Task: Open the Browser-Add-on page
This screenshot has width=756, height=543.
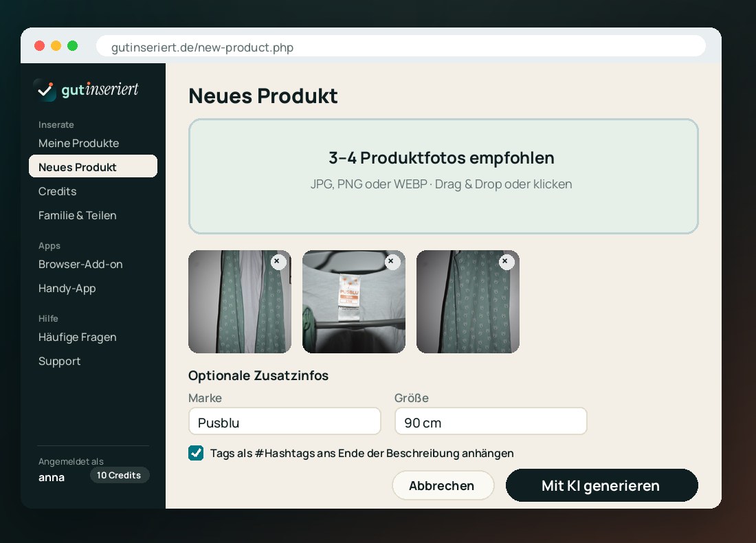Action: pyautogui.click(x=80, y=264)
